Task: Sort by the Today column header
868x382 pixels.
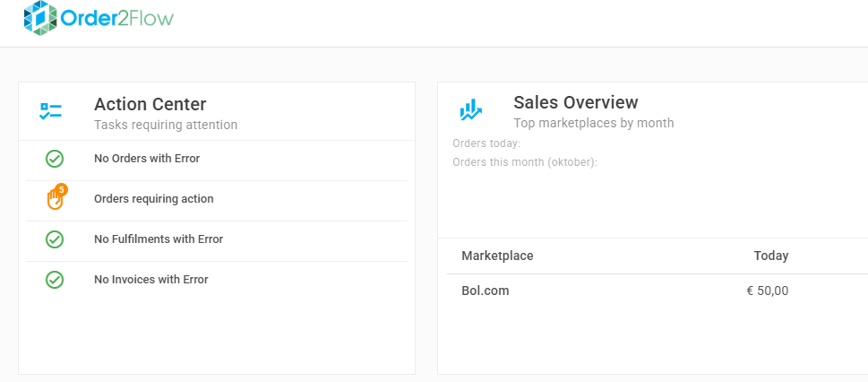Action: (770, 256)
